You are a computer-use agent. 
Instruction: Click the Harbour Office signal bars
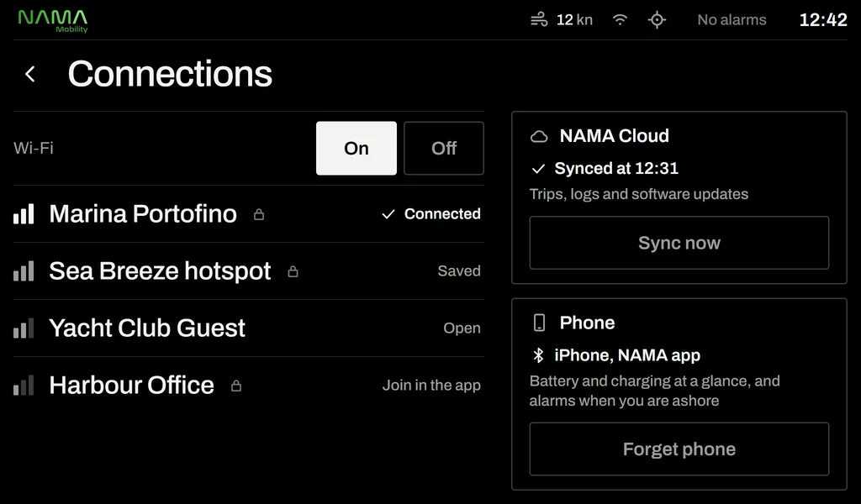(24, 385)
